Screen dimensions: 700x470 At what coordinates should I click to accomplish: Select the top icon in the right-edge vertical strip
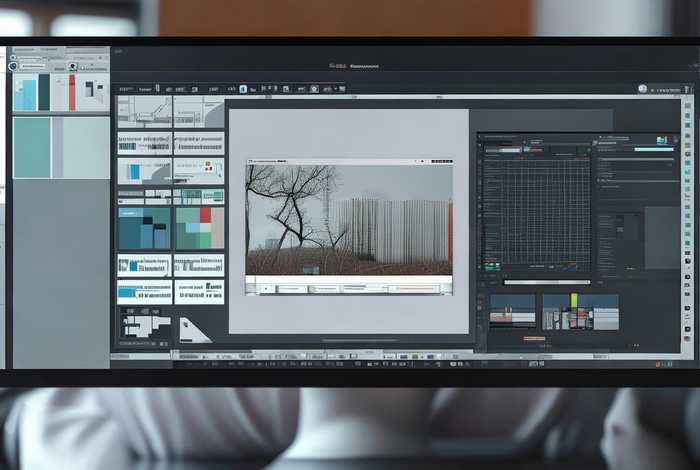(687, 108)
